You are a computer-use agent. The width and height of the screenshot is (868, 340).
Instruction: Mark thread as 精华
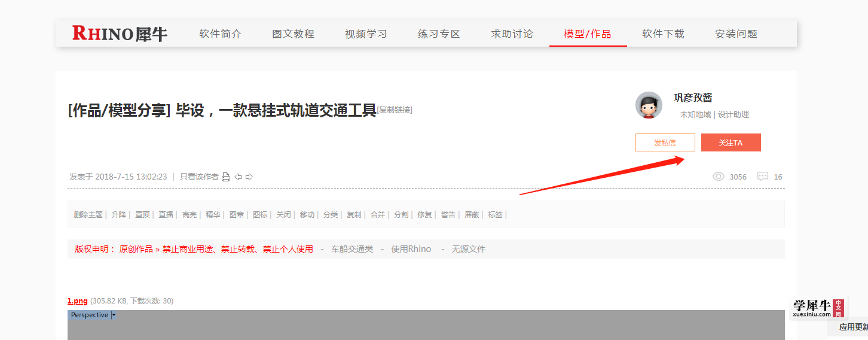(213, 214)
